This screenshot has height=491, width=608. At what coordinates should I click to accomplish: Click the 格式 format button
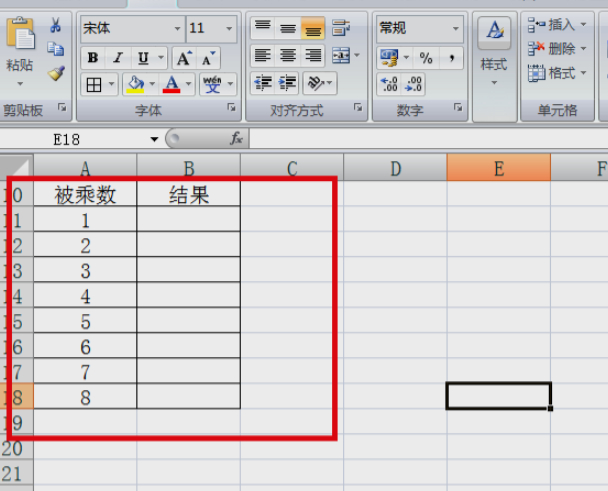pyautogui.click(x=557, y=73)
